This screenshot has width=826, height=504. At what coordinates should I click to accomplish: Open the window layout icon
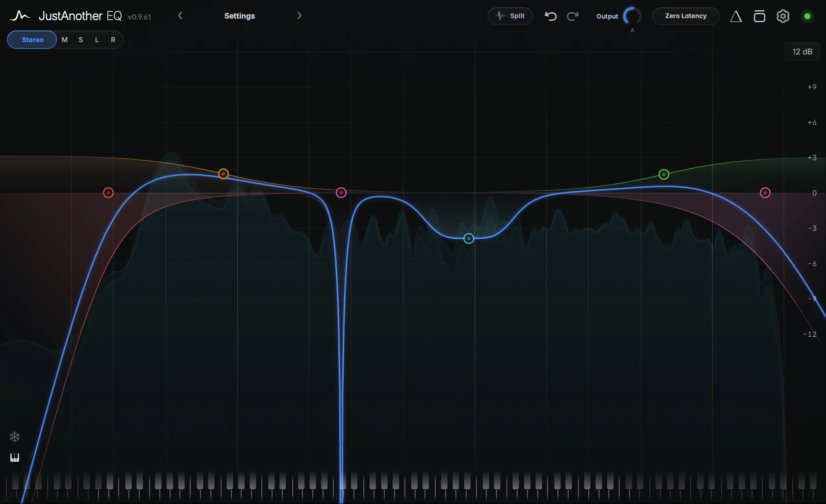click(759, 16)
